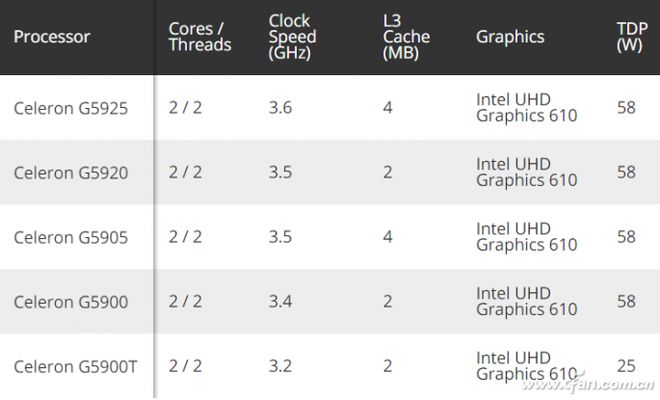This screenshot has height=400, width=660.
Task: Click the 25 TDP value for G5900T
Action: click(626, 366)
